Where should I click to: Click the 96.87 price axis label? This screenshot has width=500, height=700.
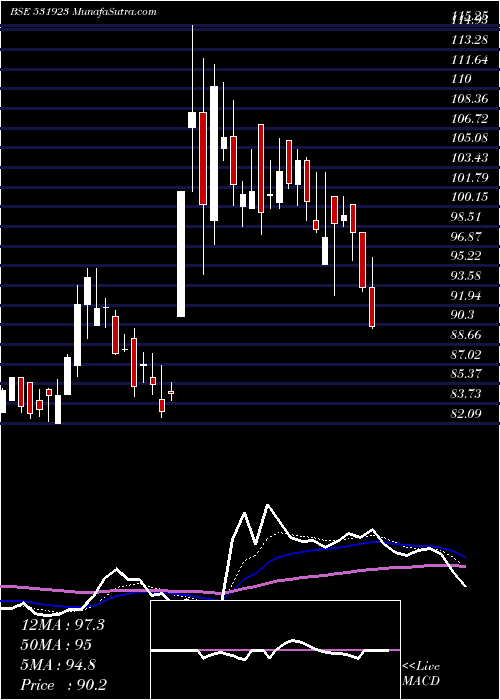(467, 236)
